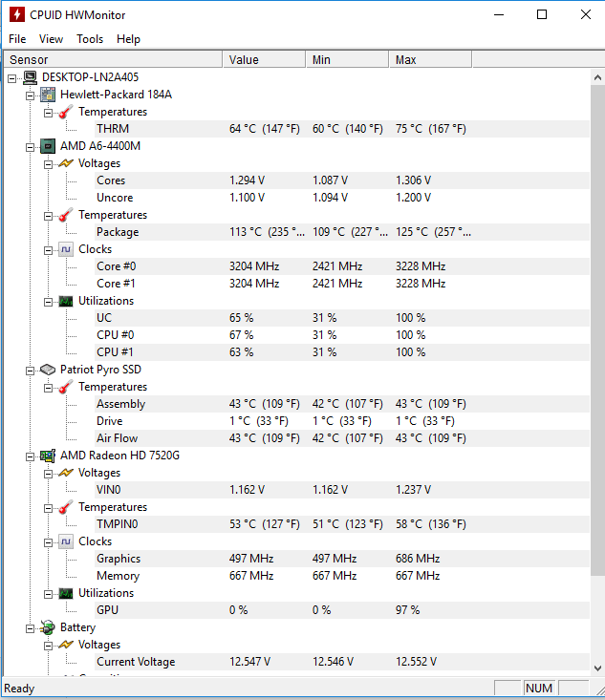The width and height of the screenshot is (605, 700).
Task: Open the View menu
Action: tap(51, 39)
